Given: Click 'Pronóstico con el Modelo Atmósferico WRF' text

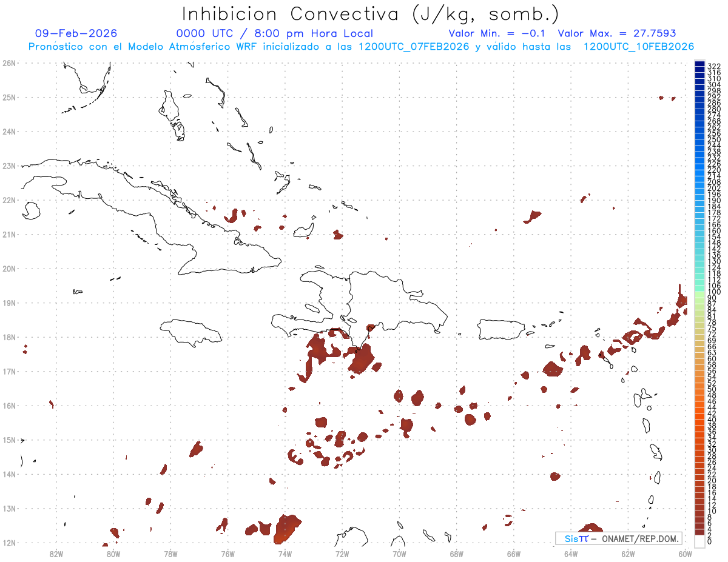Looking at the screenshot, I should (144, 47).
